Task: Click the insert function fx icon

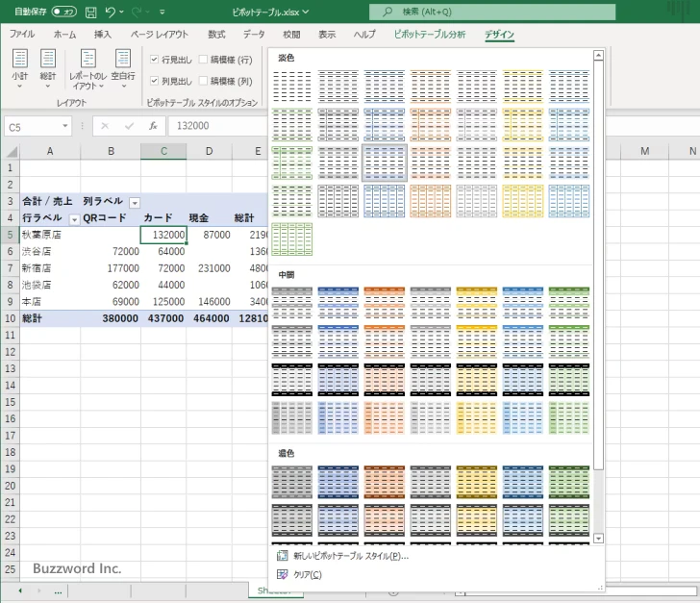Action: 153,126
